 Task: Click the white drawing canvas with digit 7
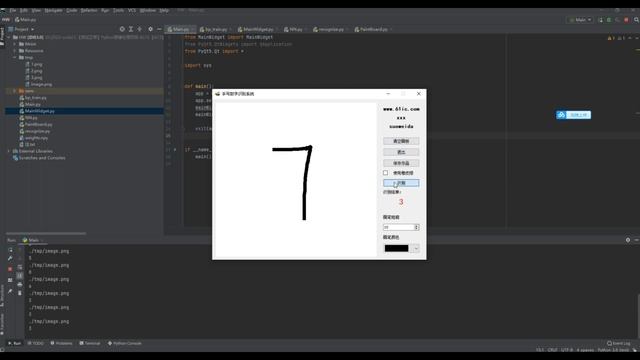click(x=295, y=180)
